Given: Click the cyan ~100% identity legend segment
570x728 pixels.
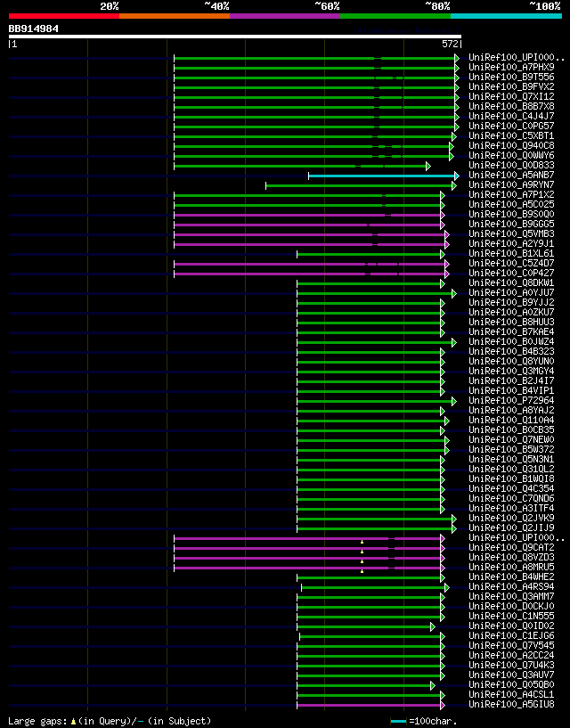Looking at the screenshot, I should [x=506, y=16].
